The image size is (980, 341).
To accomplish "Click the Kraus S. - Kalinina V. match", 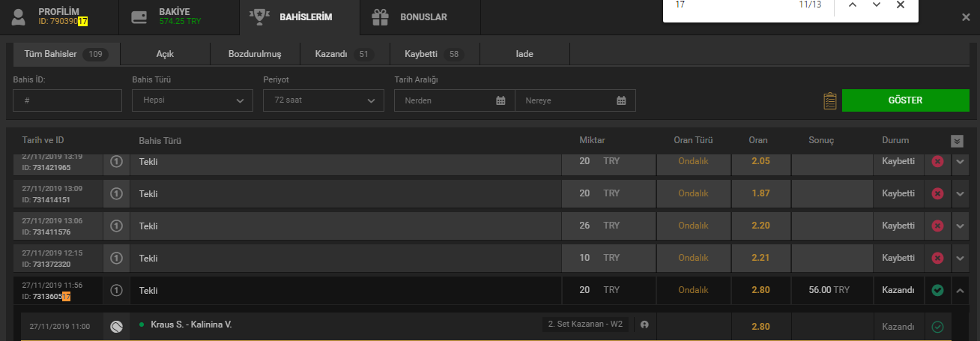I will pyautogui.click(x=190, y=325).
